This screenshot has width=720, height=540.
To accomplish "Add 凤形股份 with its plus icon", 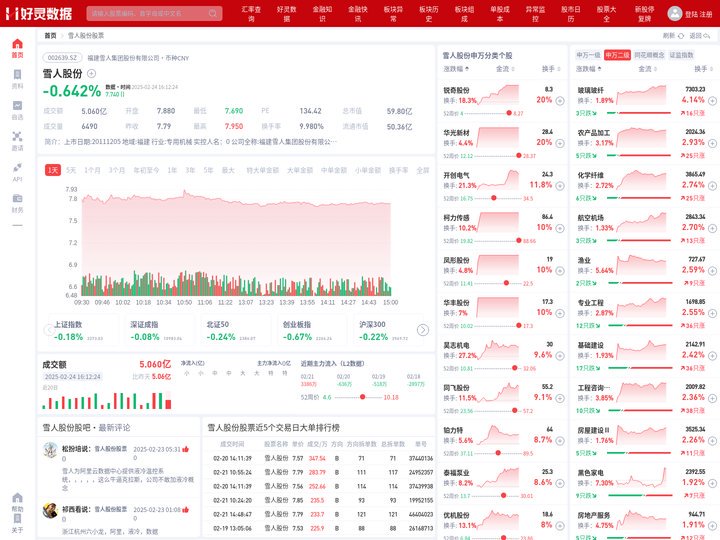I will pos(560,270).
